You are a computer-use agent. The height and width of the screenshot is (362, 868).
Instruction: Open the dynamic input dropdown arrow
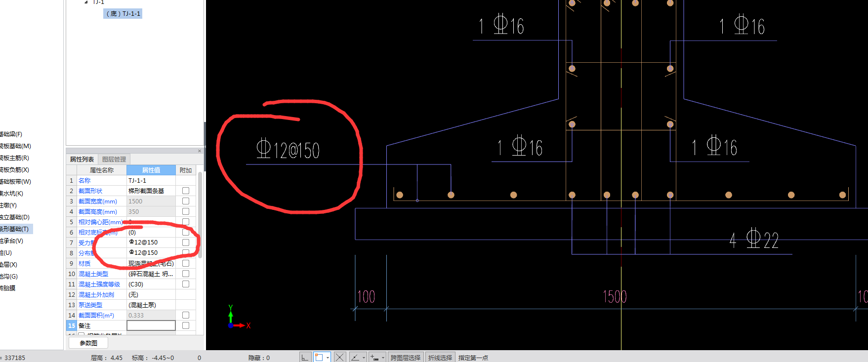point(383,357)
